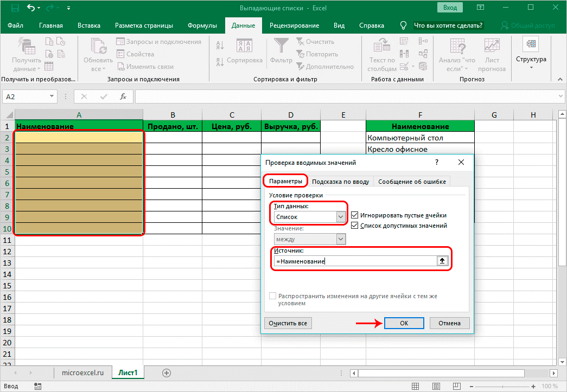Image resolution: width=567 pixels, height=392 pixels.
Task: Click inside the Источник input field
Action: click(353, 261)
